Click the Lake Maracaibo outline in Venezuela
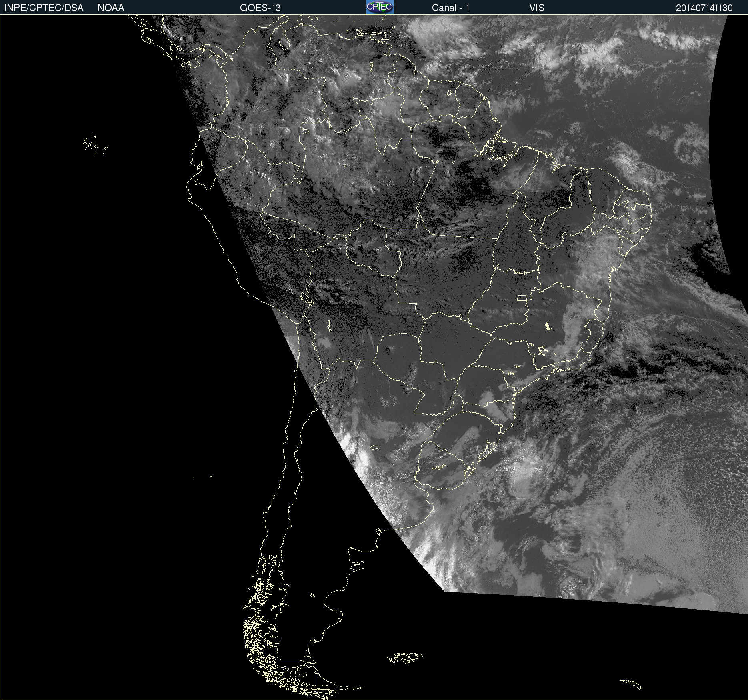Viewport: 748px width, 700px height. tap(284, 42)
